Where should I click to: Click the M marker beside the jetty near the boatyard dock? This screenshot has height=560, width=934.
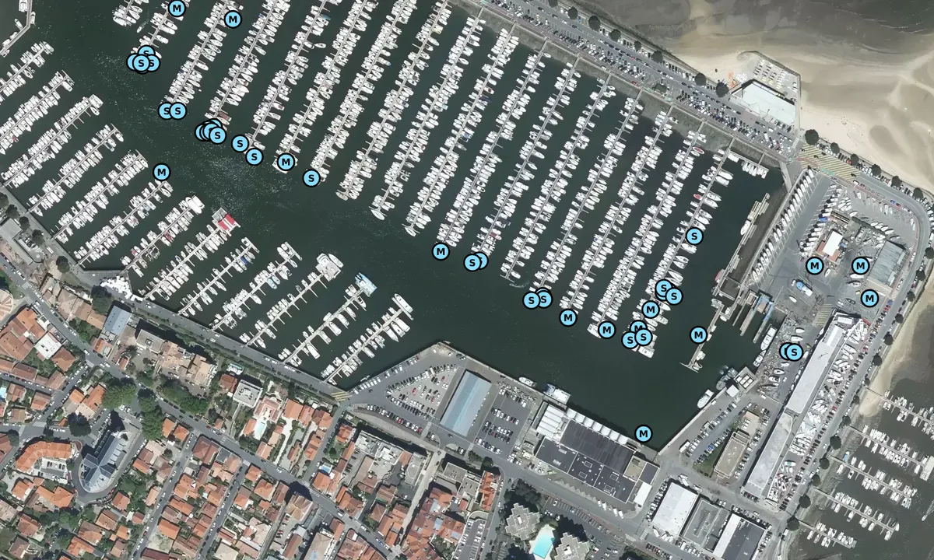(698, 335)
